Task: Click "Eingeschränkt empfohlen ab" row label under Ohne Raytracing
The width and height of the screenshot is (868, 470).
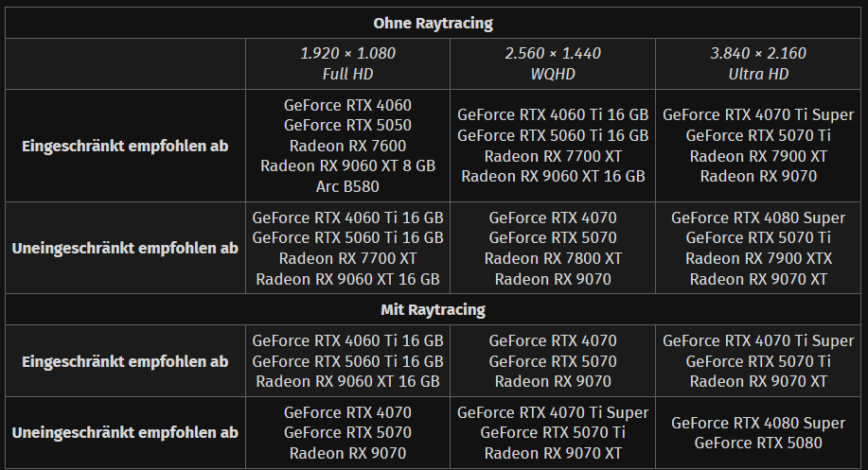Action: click(x=125, y=146)
